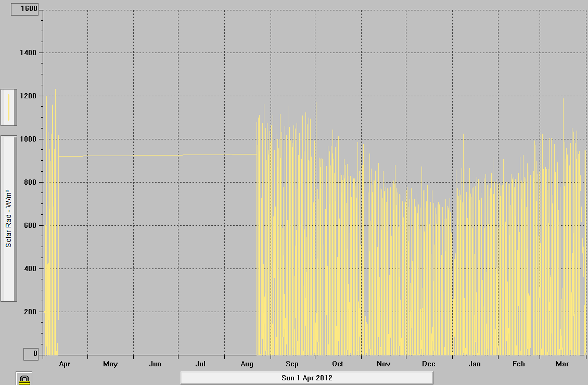Click the Mar month label on axis
The height and width of the screenshot is (385, 588).
[x=563, y=364]
